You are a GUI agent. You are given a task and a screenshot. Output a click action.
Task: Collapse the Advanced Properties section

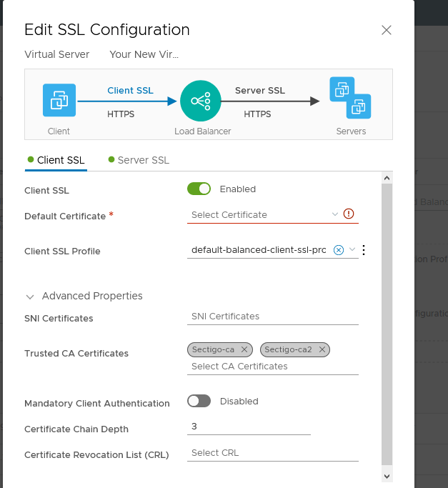point(31,296)
